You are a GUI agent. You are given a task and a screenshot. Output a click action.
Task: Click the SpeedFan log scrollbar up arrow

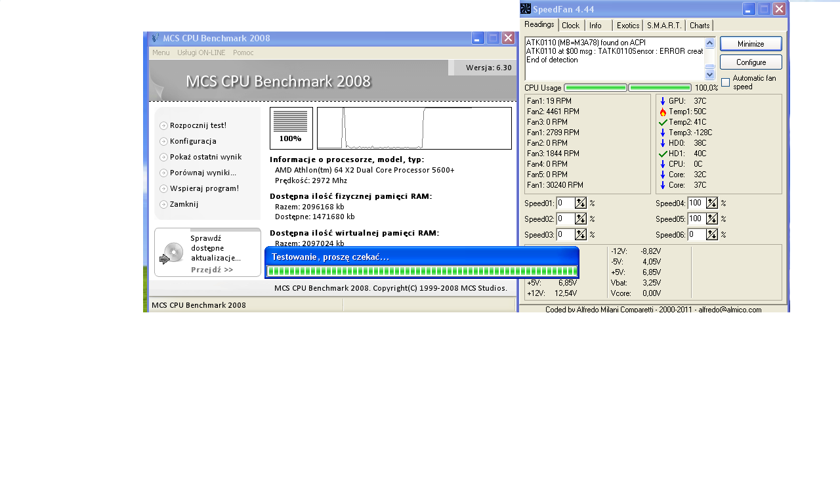pyautogui.click(x=710, y=43)
